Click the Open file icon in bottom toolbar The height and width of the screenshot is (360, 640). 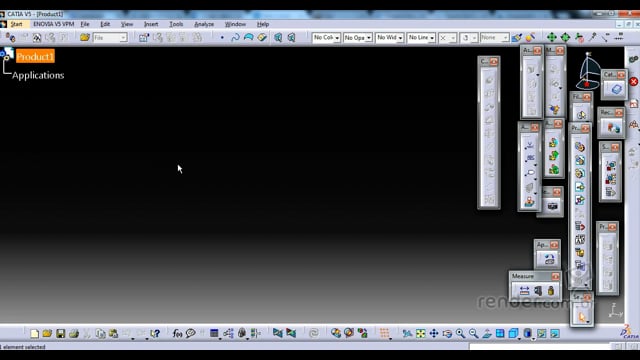pos(47,333)
